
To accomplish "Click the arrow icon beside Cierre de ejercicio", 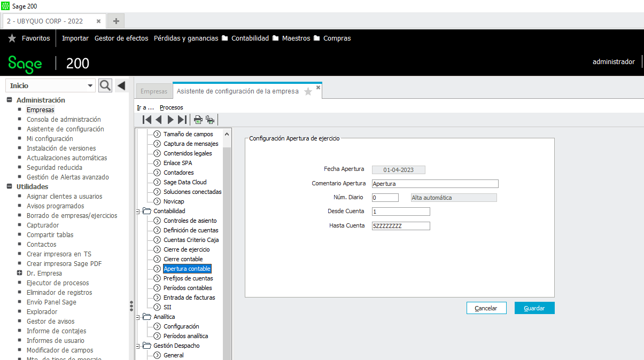I will tap(157, 249).
